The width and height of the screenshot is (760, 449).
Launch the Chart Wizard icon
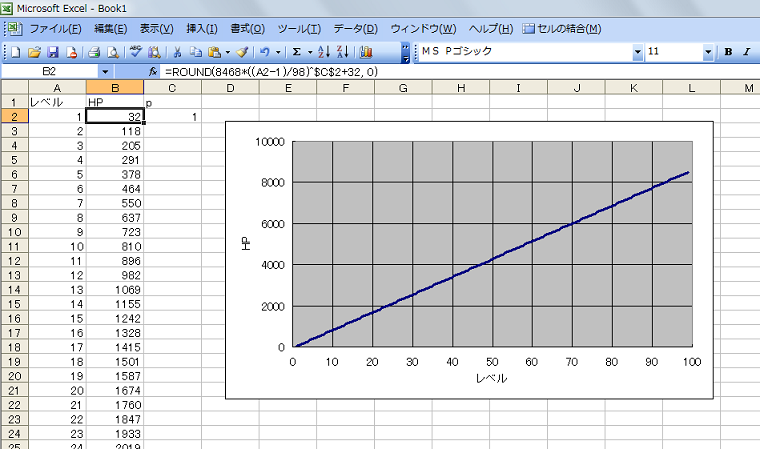point(366,52)
